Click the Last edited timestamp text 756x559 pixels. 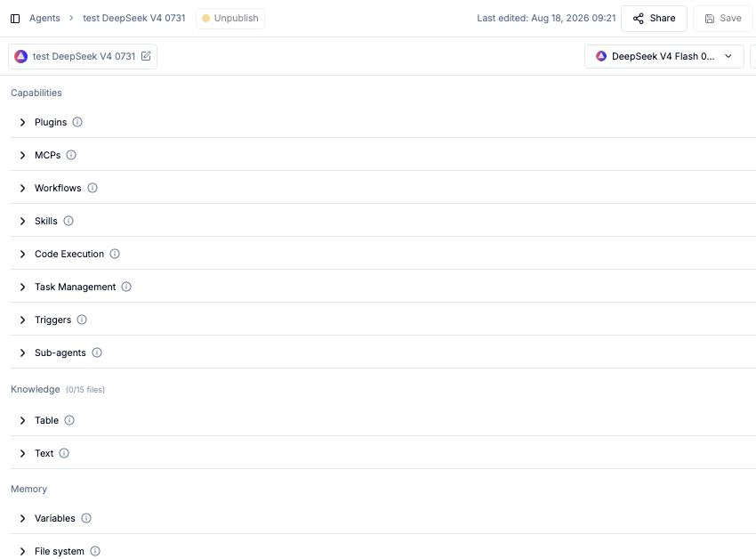[x=546, y=18]
